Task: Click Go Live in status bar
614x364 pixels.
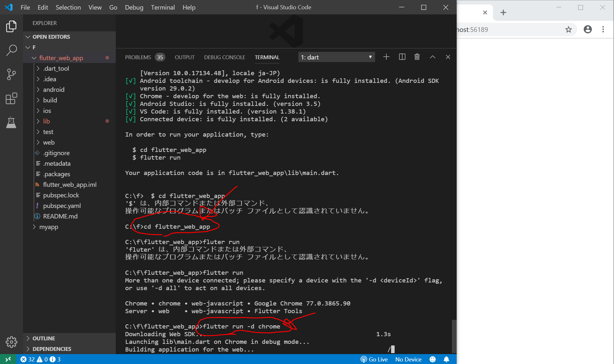Action: click(374, 359)
